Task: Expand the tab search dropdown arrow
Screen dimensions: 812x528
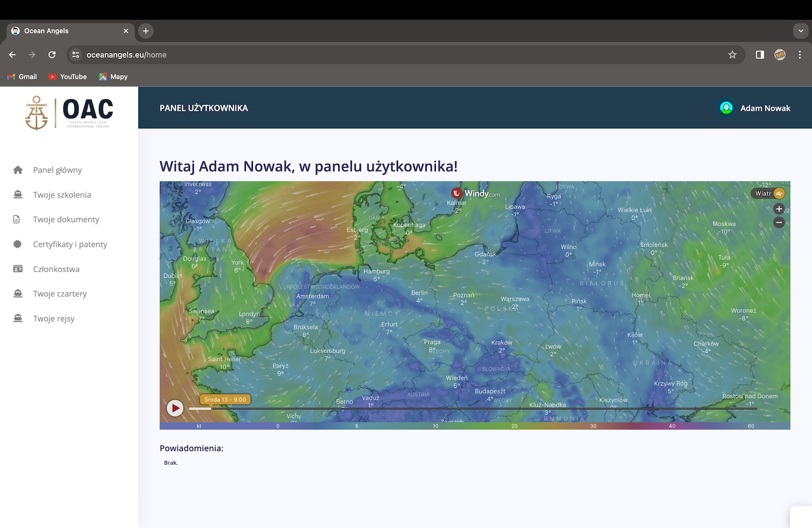Action: 801,31
